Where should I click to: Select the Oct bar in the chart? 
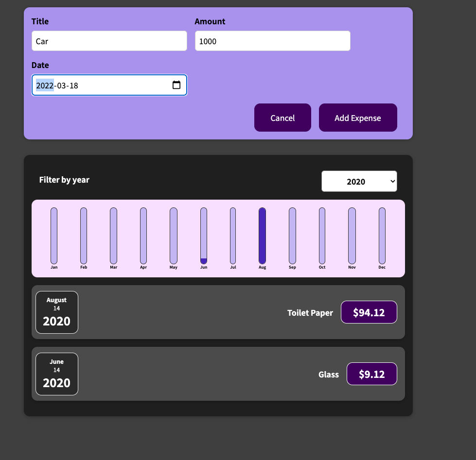tap(322, 236)
